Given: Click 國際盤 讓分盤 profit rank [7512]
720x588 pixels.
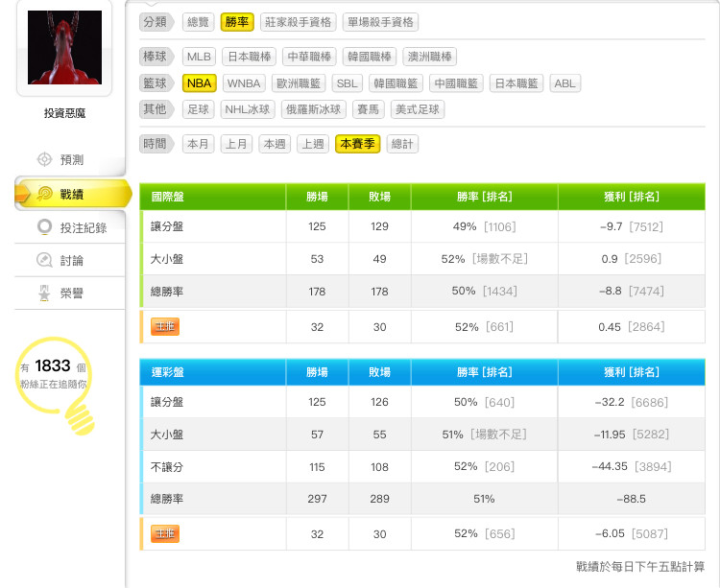Looking at the screenshot, I should click(646, 226).
